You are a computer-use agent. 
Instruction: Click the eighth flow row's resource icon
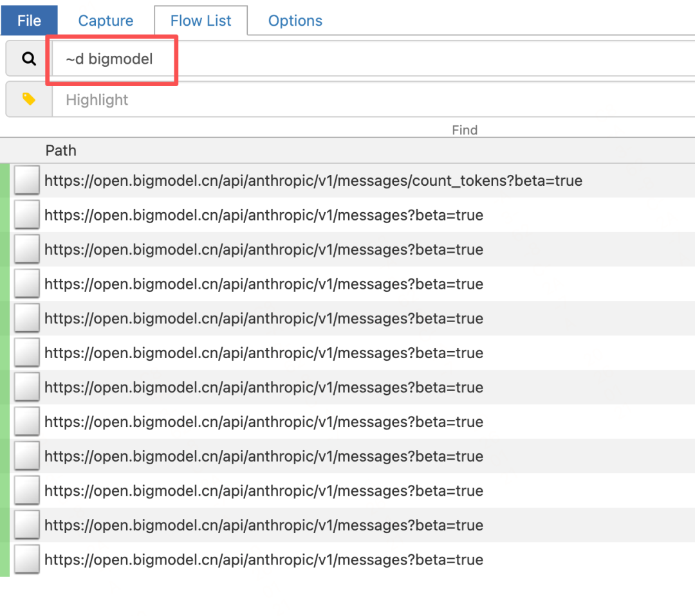coord(27,422)
